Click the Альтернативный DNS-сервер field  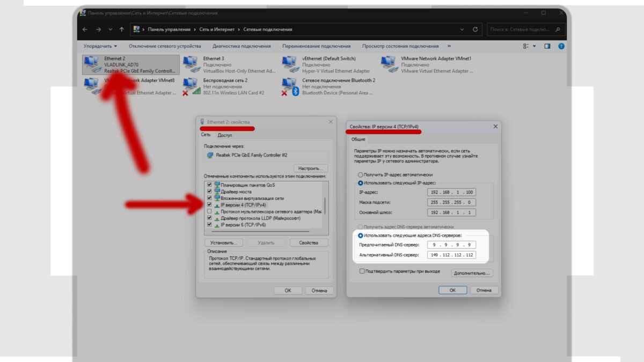(x=452, y=255)
